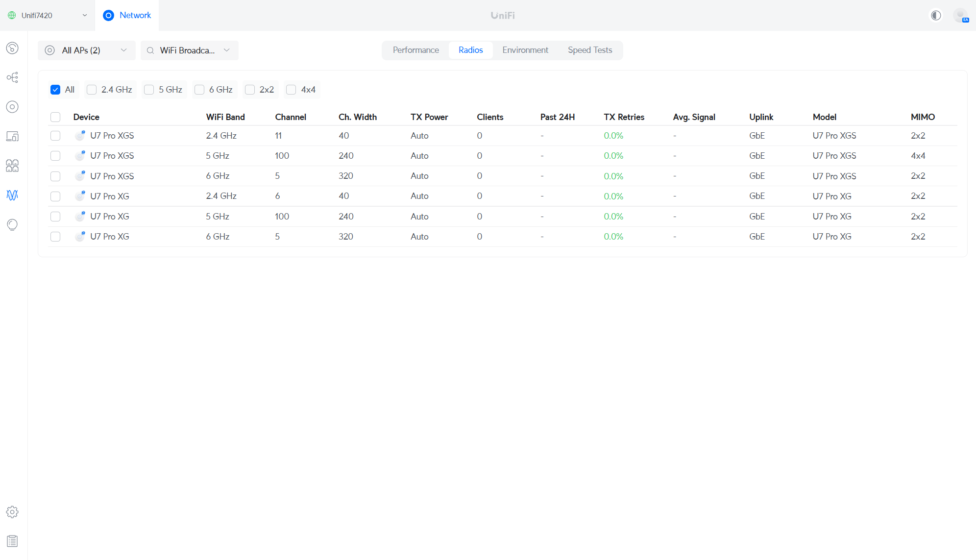The height and width of the screenshot is (560, 976).
Task: Open the user account avatar icon
Action: click(961, 15)
